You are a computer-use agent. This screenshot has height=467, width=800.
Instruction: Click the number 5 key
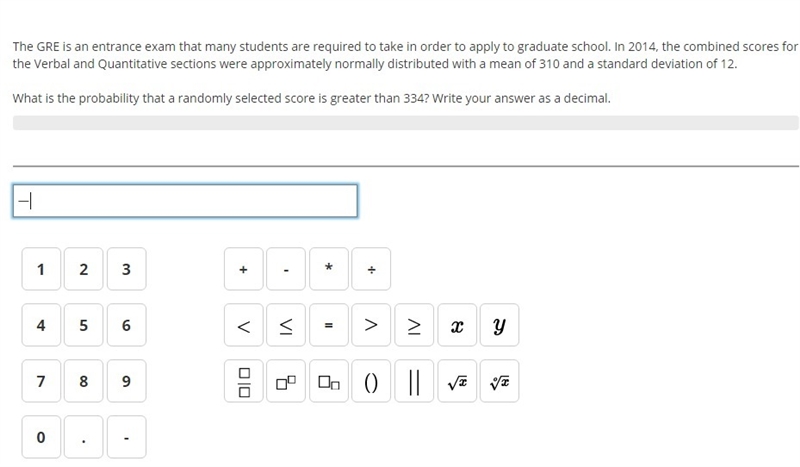click(84, 325)
